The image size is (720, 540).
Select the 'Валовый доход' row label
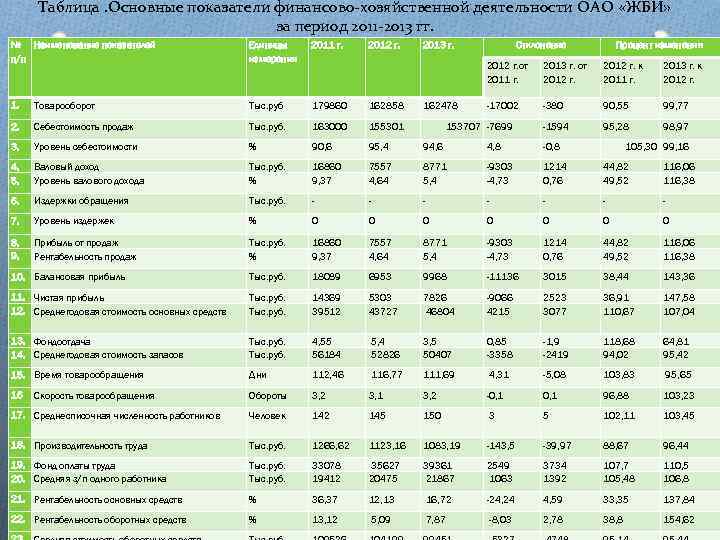click(x=66, y=166)
